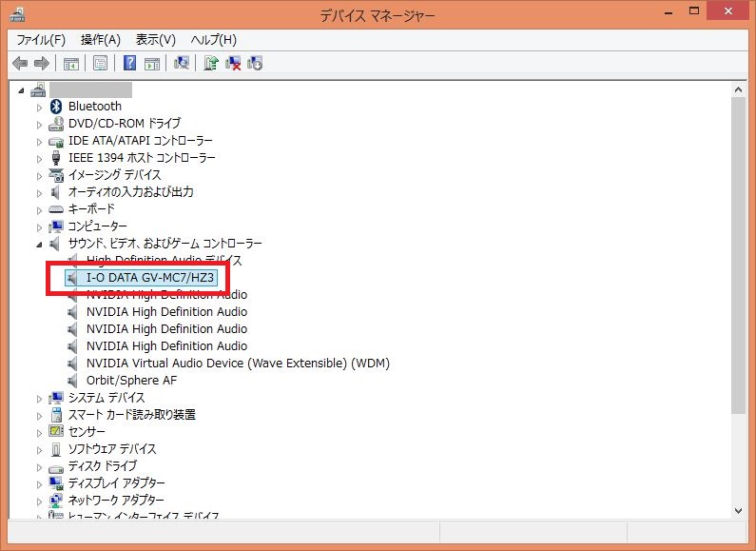Viewport: 756px width, 551px height.
Task: Click the スマート カード読み取り装置 icon
Action: (x=56, y=415)
